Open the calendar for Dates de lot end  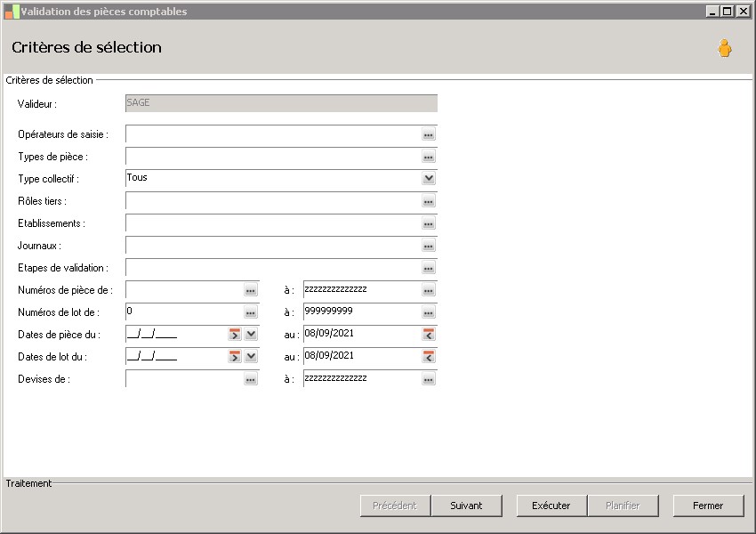pyautogui.click(x=428, y=357)
